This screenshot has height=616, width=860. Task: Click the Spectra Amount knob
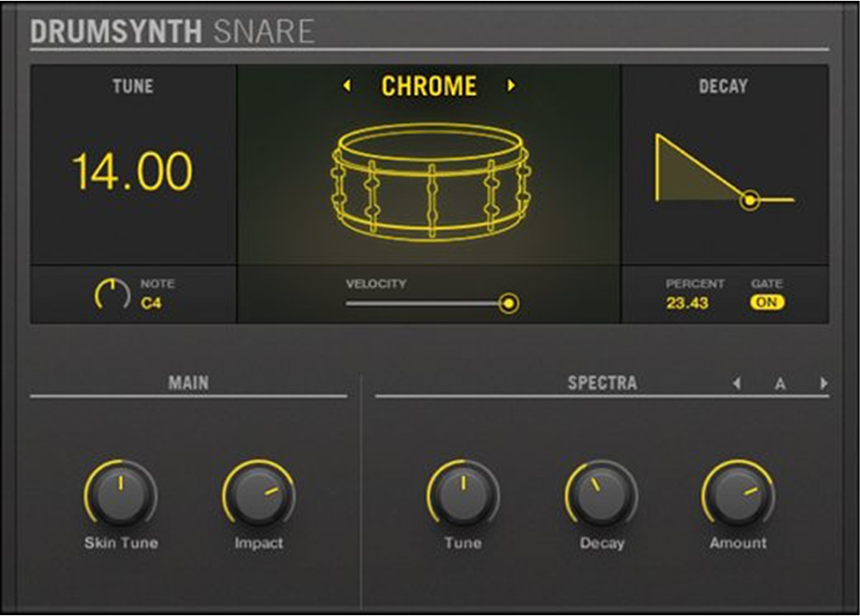point(738,494)
